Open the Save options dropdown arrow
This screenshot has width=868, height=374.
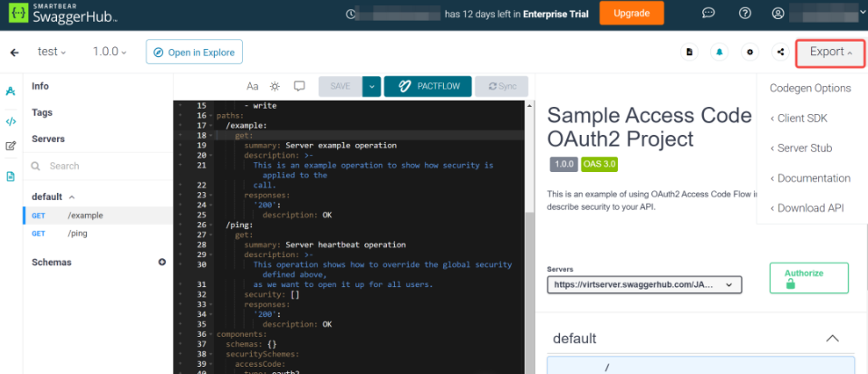click(372, 86)
